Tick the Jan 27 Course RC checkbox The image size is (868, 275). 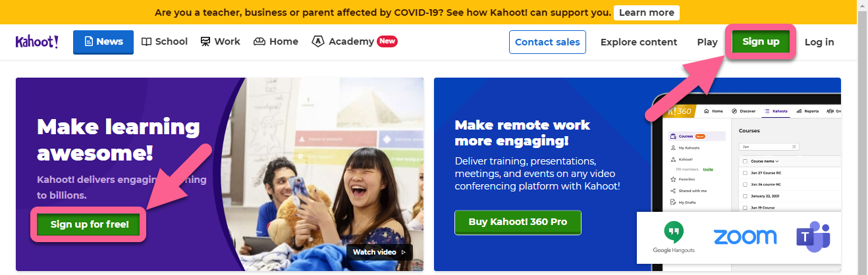point(745,172)
